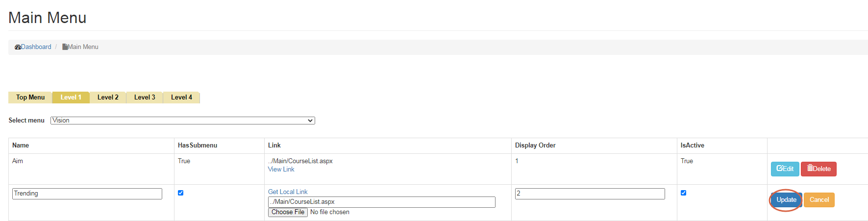Uncheck the HasSubmenu checkbox for Trending

coord(180,193)
